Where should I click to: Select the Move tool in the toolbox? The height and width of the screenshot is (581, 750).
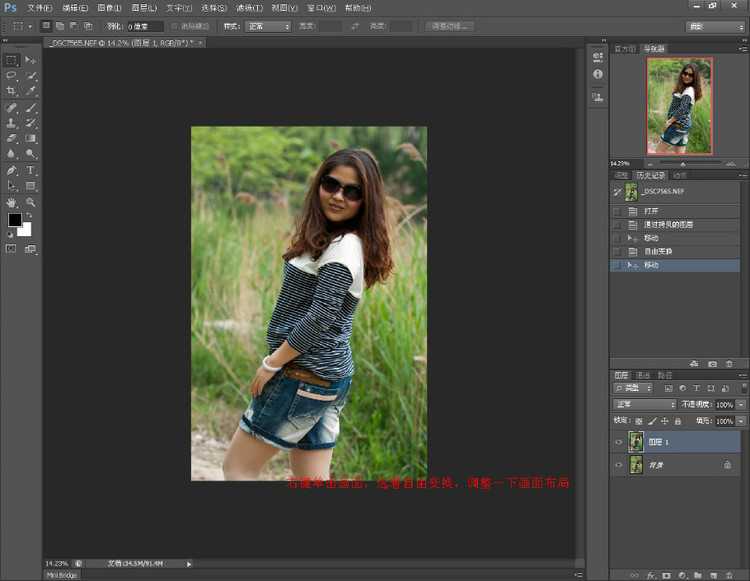31,60
